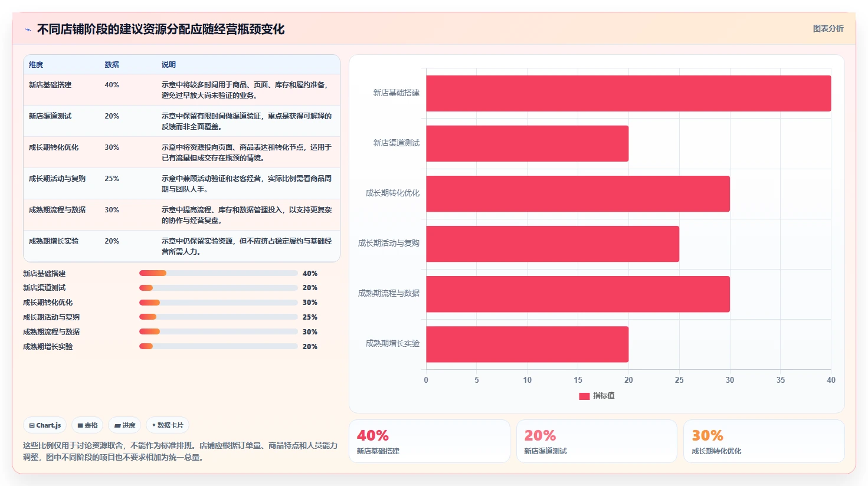Select the 表格 tag chip
868x486 pixels.
[x=87, y=425]
